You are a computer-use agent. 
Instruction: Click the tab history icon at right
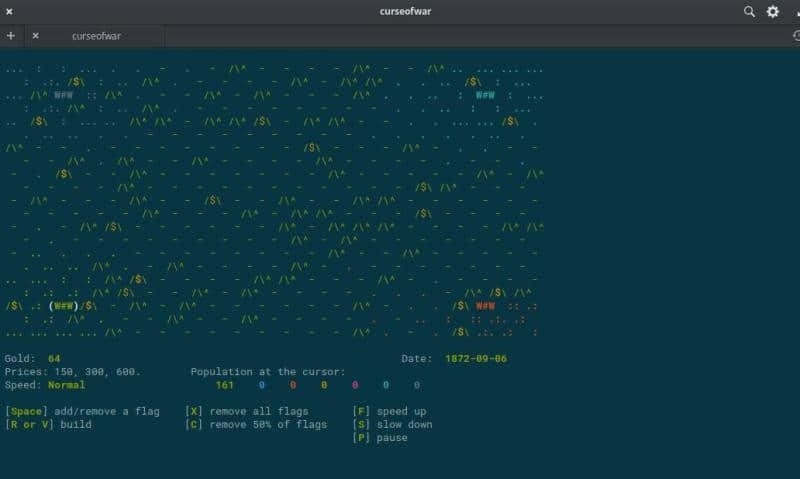[x=794, y=35]
